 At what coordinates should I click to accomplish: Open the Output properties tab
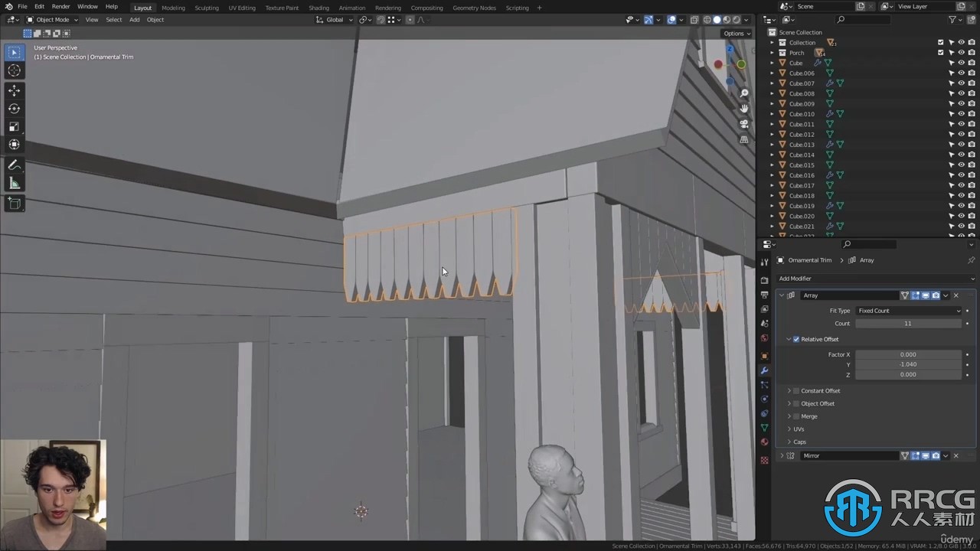pyautogui.click(x=764, y=295)
